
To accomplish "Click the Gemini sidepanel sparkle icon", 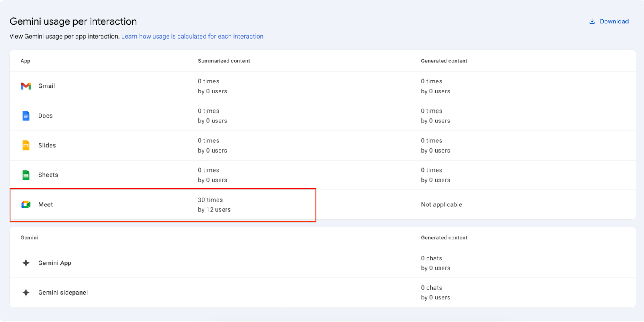I will tap(26, 293).
